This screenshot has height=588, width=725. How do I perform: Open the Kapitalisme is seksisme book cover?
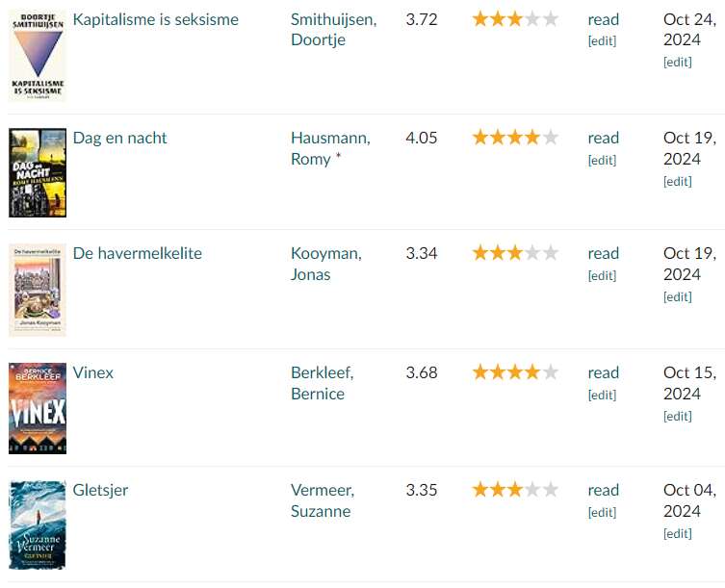click(38, 56)
